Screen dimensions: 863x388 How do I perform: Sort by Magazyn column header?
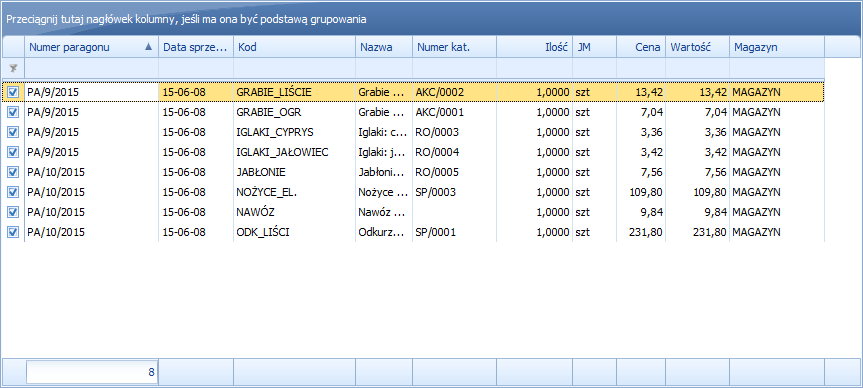[x=777, y=47]
